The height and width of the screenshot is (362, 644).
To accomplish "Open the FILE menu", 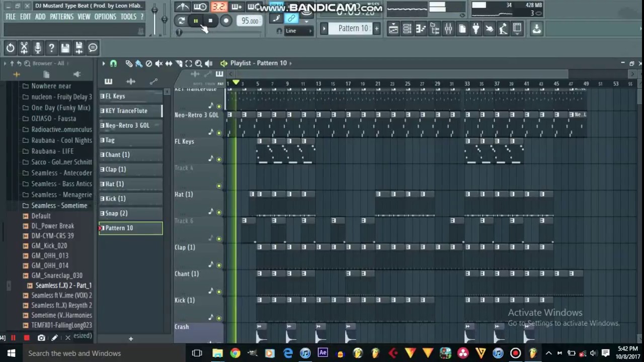I will [x=11, y=17].
